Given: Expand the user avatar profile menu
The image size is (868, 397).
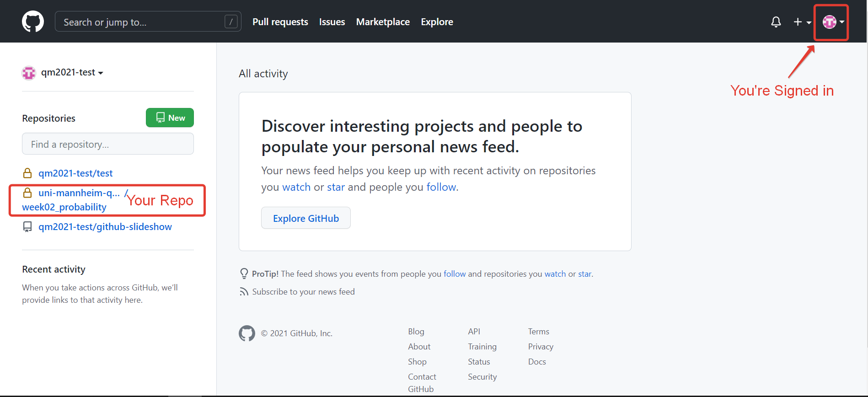Looking at the screenshot, I should tap(833, 22).
